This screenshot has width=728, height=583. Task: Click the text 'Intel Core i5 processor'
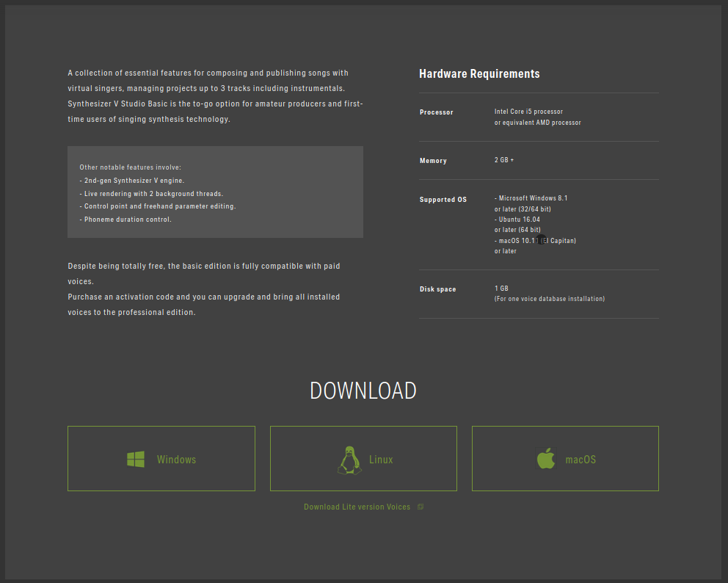coord(528,112)
